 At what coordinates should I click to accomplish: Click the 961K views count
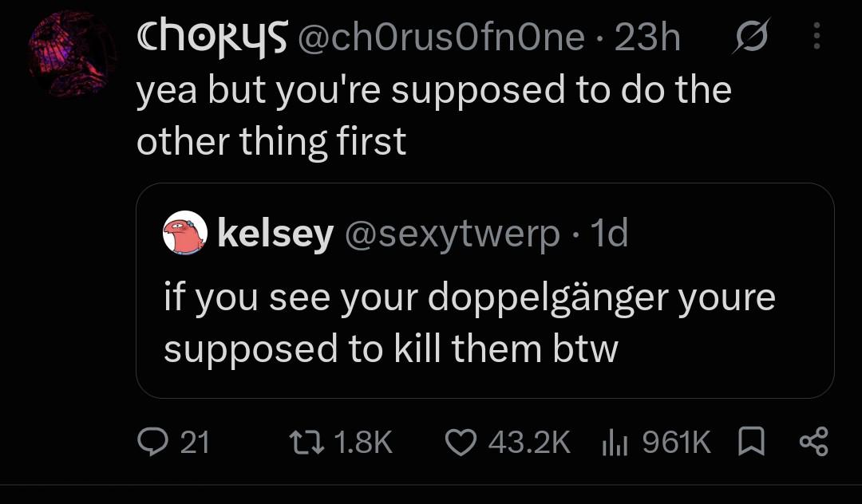677,443
